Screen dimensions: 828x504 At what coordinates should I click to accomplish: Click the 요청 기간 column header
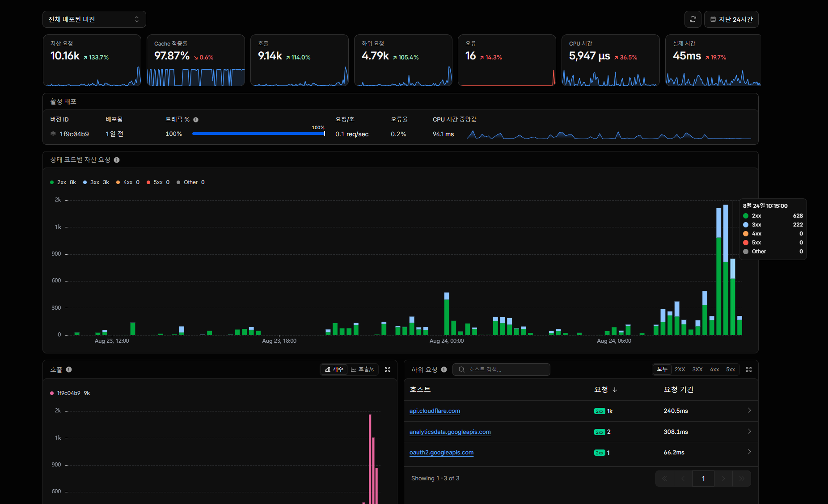tap(679, 390)
